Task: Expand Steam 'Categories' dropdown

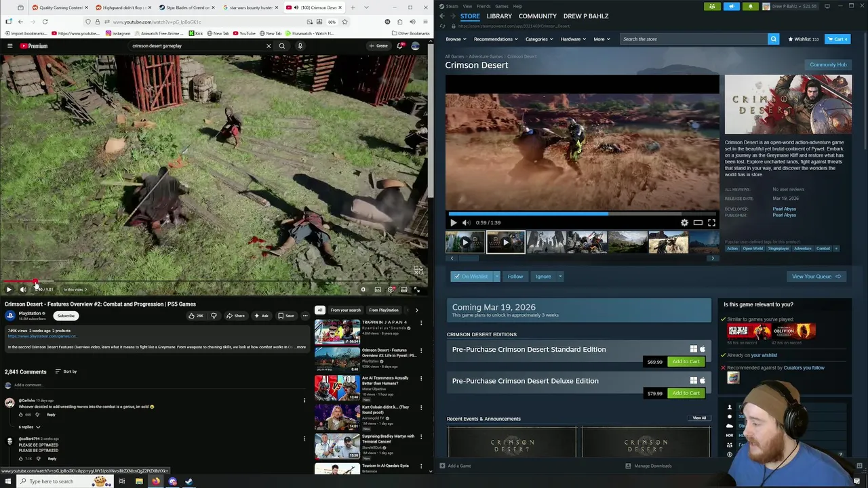Action: pos(538,39)
